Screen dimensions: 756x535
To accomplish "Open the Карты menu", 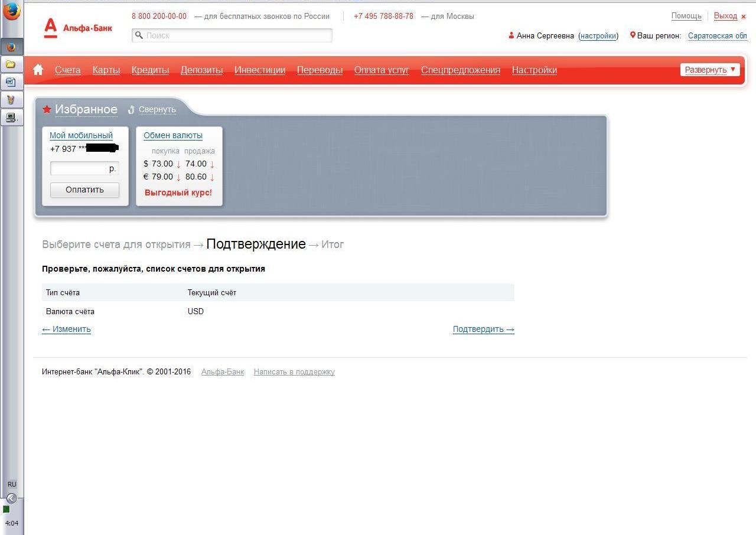I will pyautogui.click(x=106, y=70).
